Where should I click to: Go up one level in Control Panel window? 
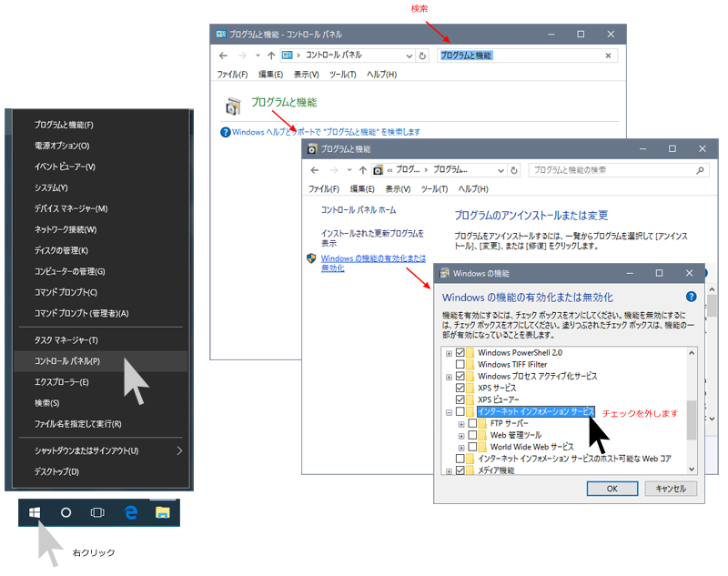(x=271, y=56)
